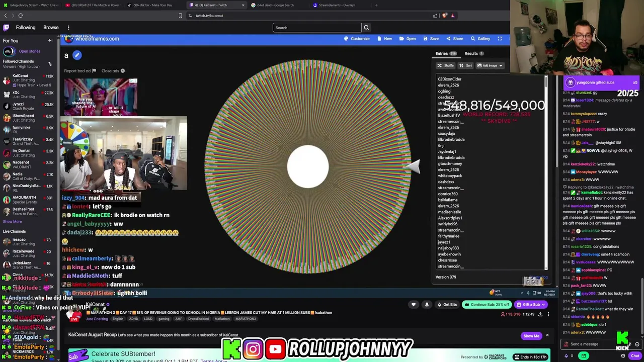Click the Twitch logo home icon
Viewport: 644px width, 362px height.
(6, 28)
